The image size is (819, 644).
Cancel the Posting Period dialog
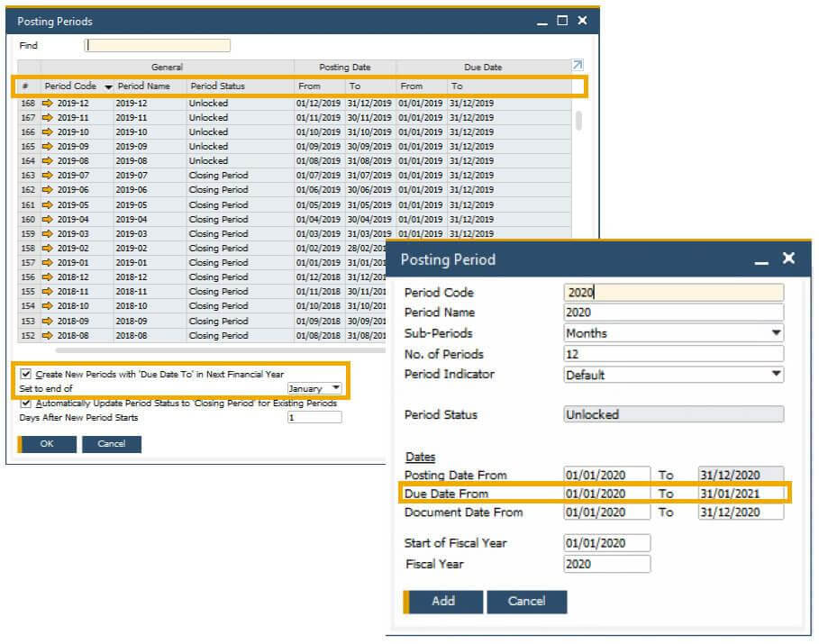(x=527, y=600)
